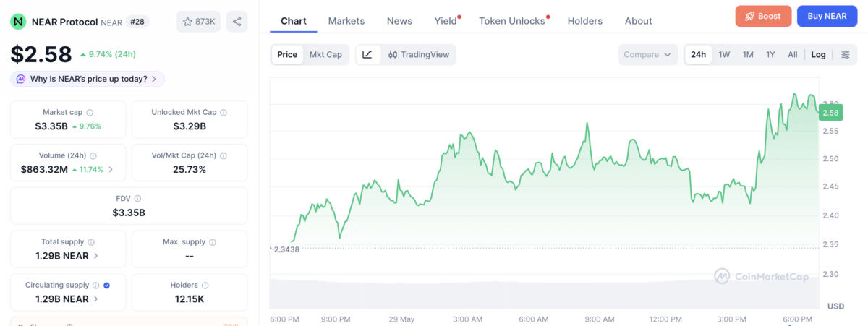
Task: Click the 29 May date axis label
Action: click(x=401, y=319)
